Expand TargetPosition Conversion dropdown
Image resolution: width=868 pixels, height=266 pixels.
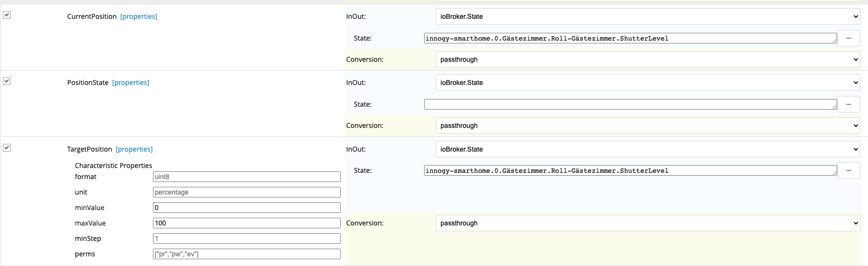pos(648,223)
